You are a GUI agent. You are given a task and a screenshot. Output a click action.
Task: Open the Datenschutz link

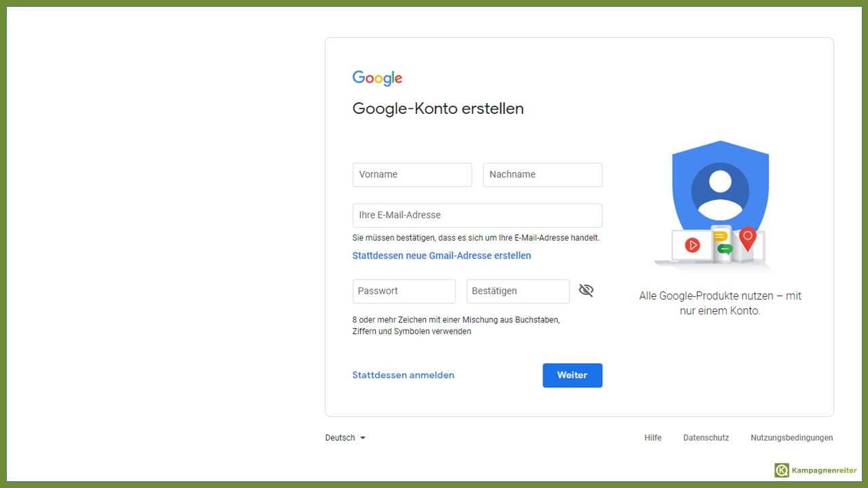(x=706, y=438)
